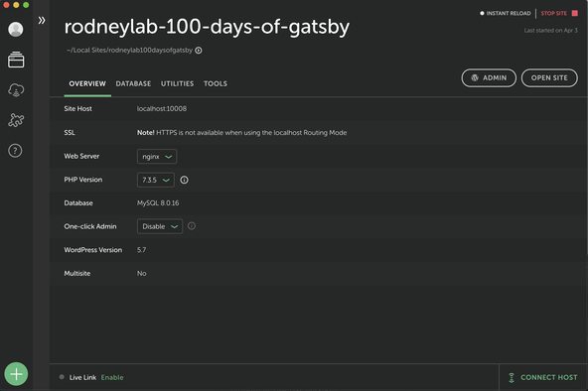Click the site path ~/Local Sites/rodneylab100daysofgatsby
Image resolution: width=588 pixels, height=391 pixels.
(x=129, y=51)
